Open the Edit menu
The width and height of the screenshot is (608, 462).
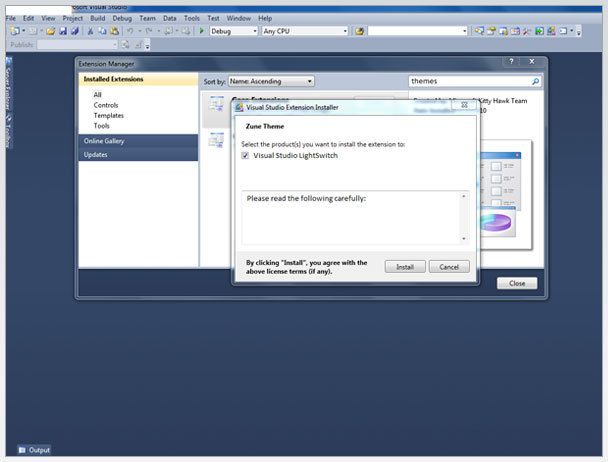point(28,18)
